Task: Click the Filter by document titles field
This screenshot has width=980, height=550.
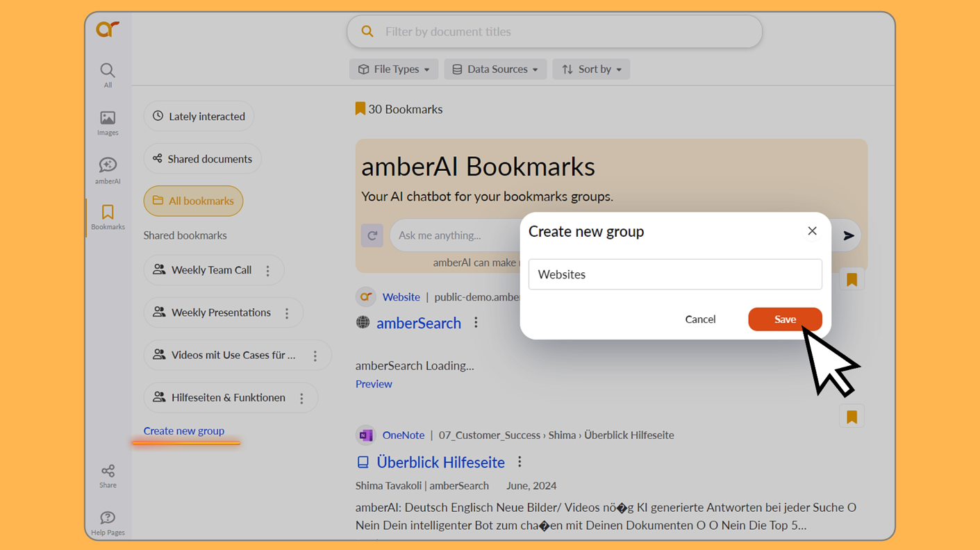Action: coord(554,31)
